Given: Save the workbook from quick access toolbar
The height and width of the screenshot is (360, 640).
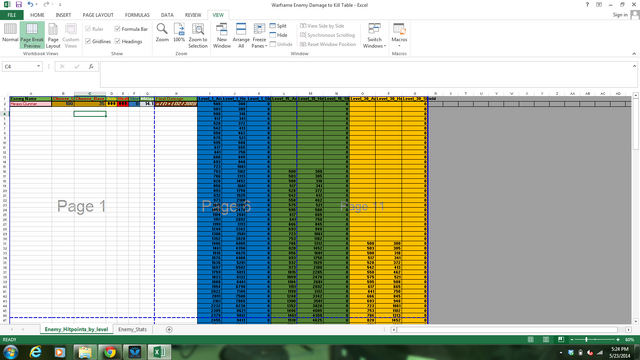Looking at the screenshot, I should click(19, 4).
